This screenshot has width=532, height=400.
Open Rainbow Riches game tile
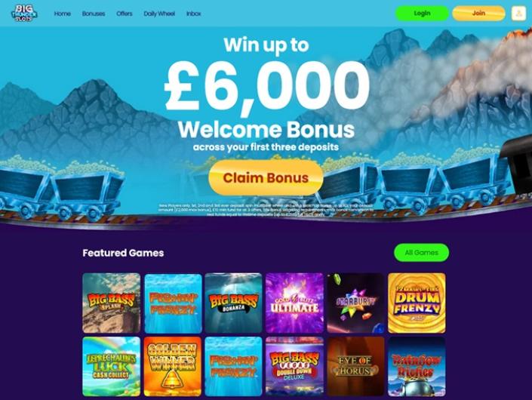tap(417, 366)
